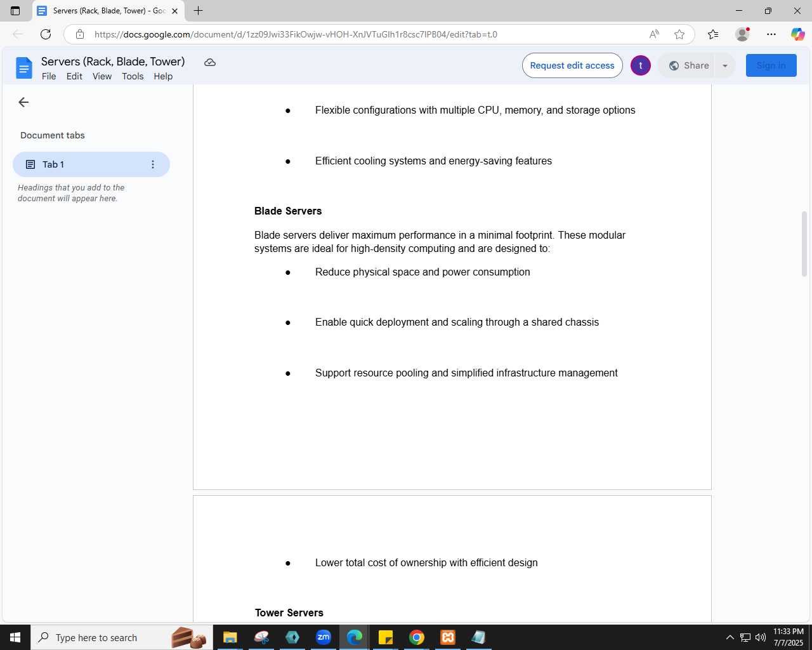Open Read aloud in address bar
Screen dimensions: 812x650
(x=654, y=34)
